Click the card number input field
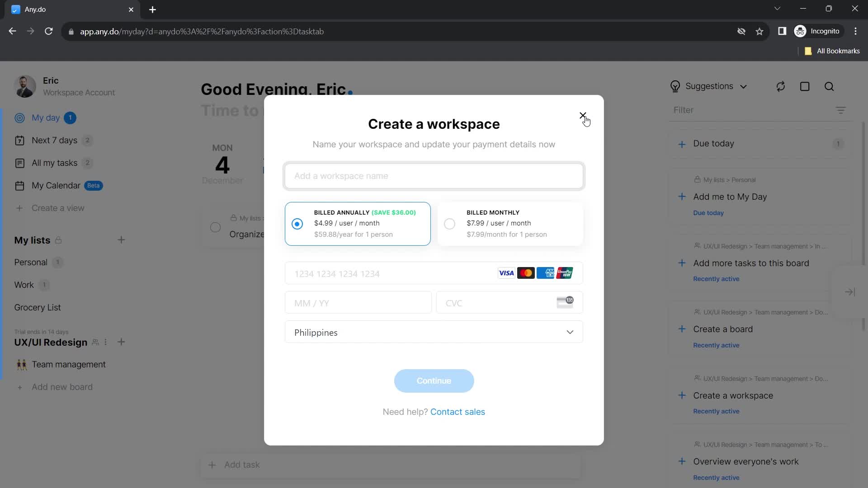The height and width of the screenshot is (488, 868). point(393,273)
